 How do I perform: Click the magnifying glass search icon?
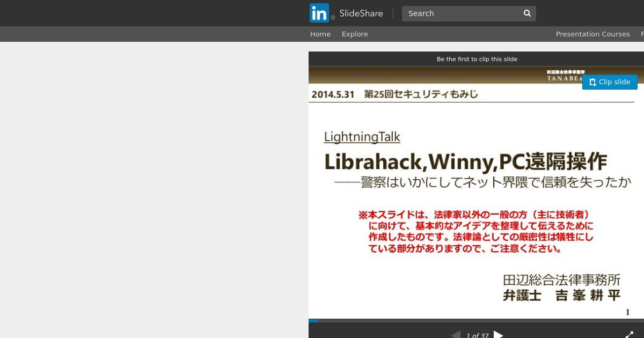click(x=528, y=13)
